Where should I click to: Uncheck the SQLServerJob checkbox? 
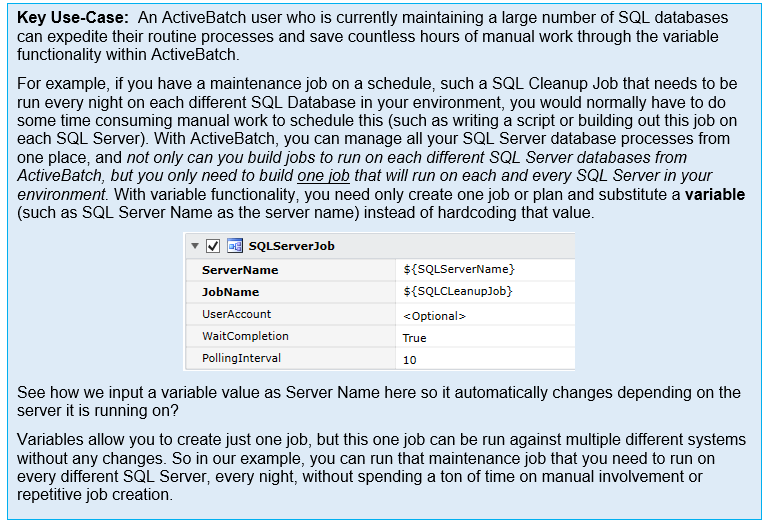tap(213, 246)
